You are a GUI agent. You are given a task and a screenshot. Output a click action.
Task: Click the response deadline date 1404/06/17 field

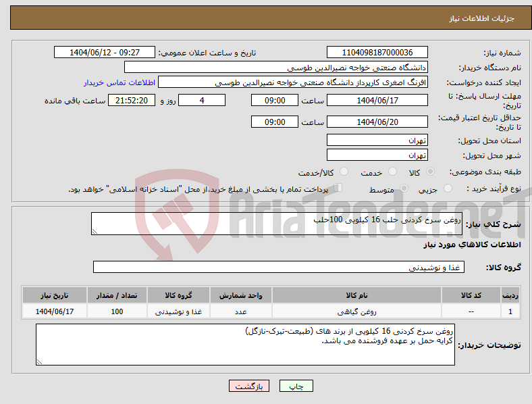click(x=377, y=100)
